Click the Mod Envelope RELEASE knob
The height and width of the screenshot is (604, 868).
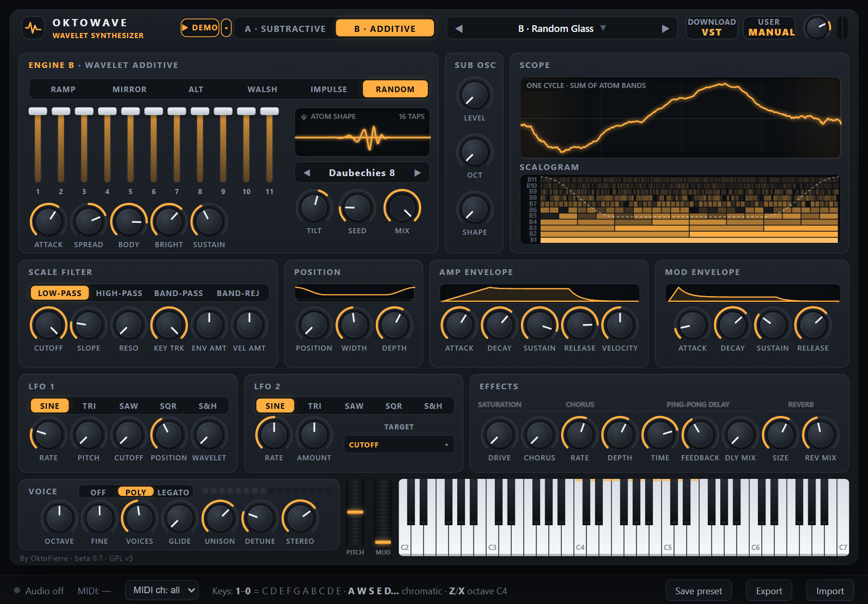[813, 325]
